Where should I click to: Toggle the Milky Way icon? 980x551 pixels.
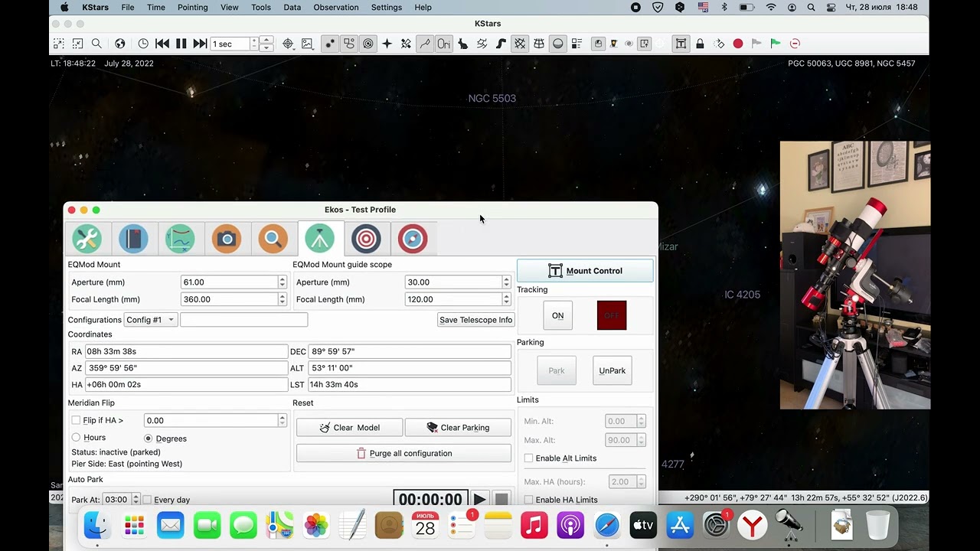pyautogui.click(x=501, y=44)
